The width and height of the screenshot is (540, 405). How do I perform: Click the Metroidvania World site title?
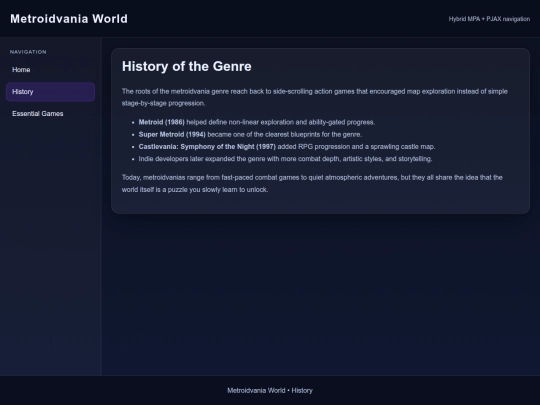click(x=69, y=19)
